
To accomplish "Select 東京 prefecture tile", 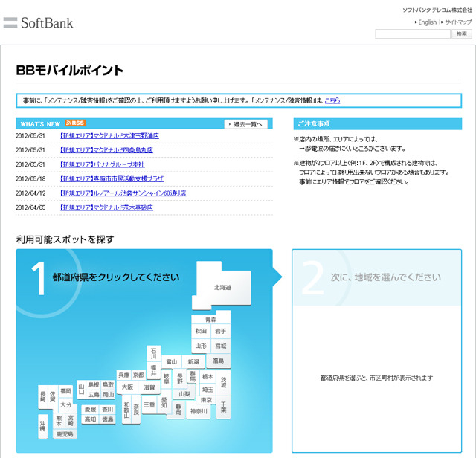I will (x=206, y=400).
